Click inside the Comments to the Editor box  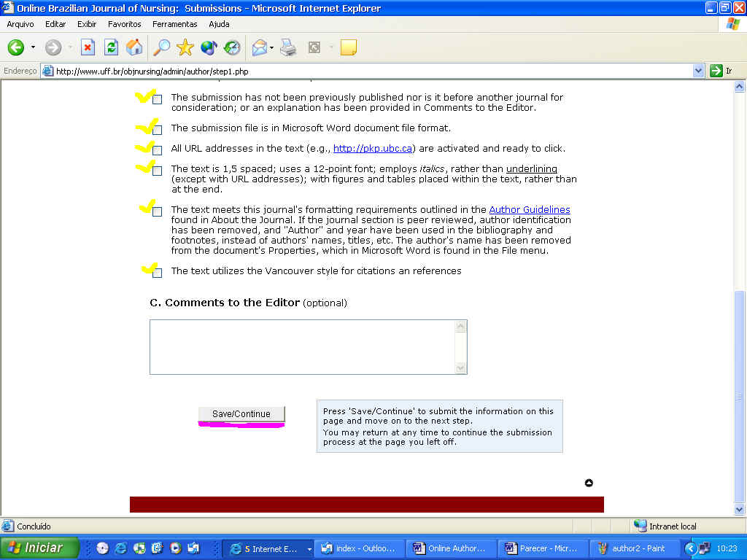(x=302, y=347)
